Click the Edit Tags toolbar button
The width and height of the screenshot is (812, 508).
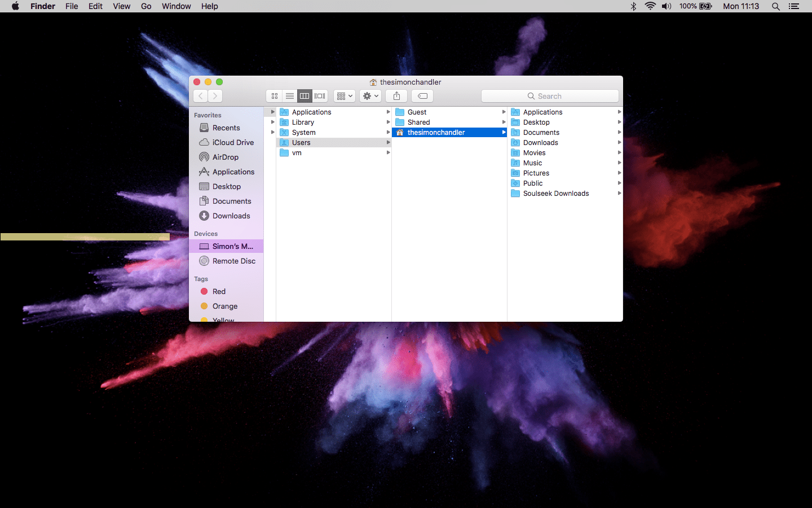coord(422,96)
